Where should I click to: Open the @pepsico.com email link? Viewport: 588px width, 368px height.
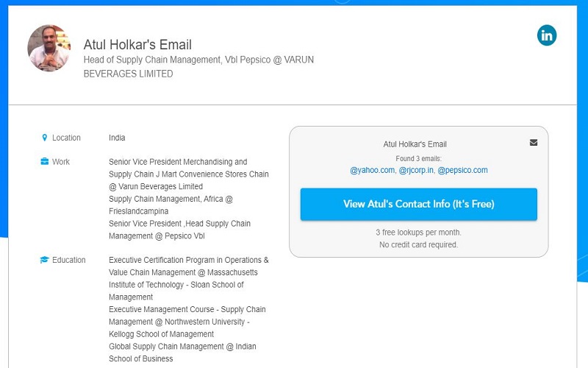462,170
